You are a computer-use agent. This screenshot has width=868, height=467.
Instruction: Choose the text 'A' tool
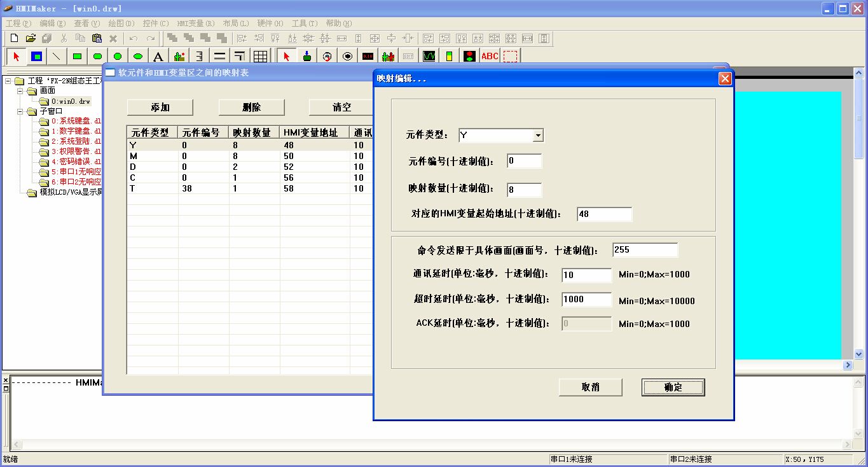(158, 56)
